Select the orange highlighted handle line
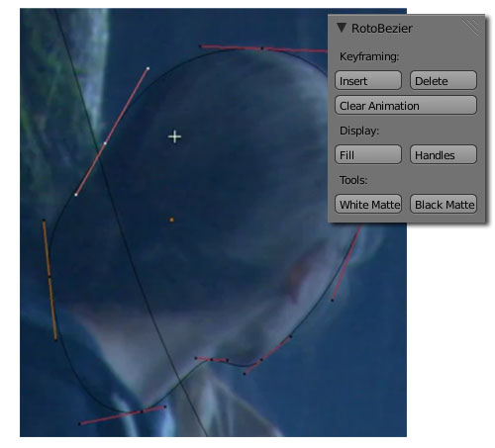 [x=49, y=280]
